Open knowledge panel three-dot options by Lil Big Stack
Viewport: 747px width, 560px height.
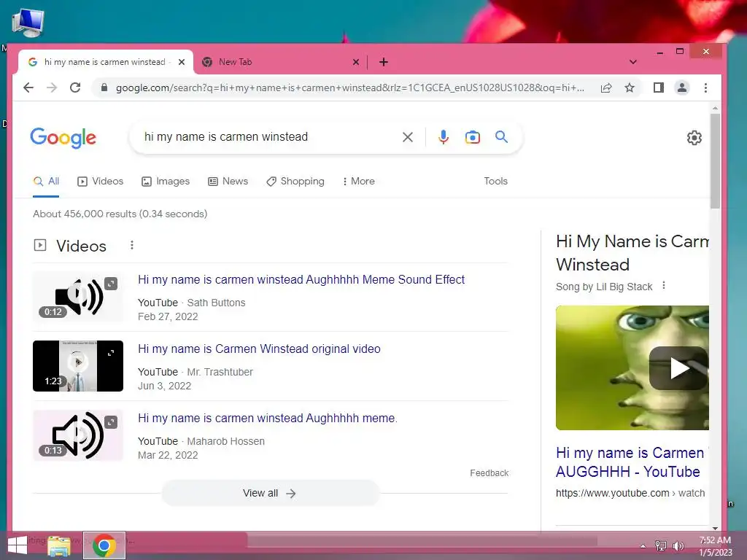pyautogui.click(x=664, y=286)
